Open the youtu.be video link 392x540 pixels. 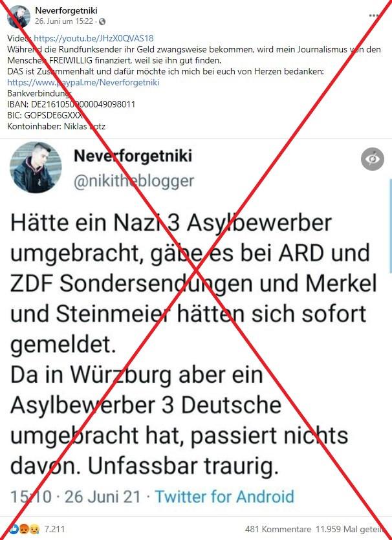tap(94, 38)
